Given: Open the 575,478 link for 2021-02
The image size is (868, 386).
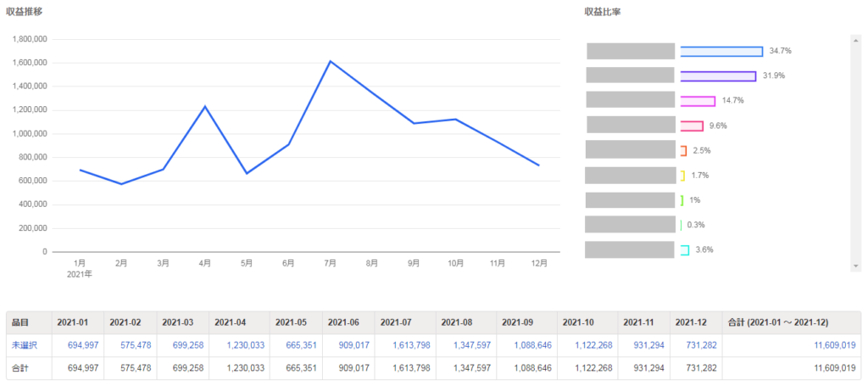Looking at the screenshot, I should (136, 345).
